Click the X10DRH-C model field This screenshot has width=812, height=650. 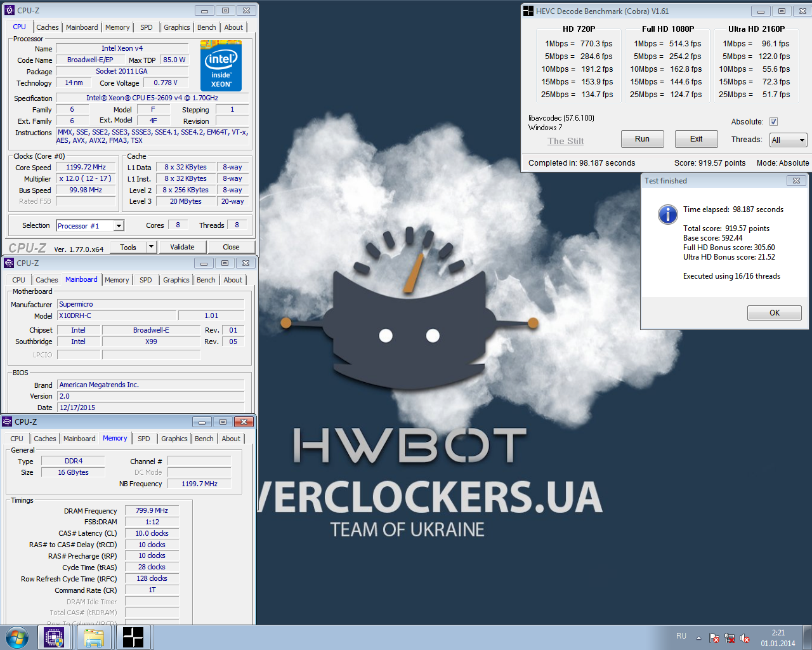point(117,315)
